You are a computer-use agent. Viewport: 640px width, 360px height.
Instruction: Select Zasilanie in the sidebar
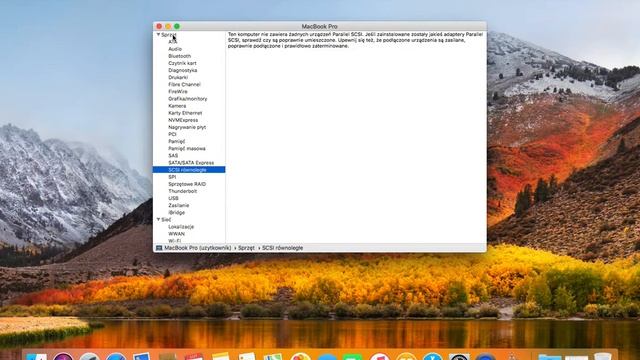(x=179, y=205)
